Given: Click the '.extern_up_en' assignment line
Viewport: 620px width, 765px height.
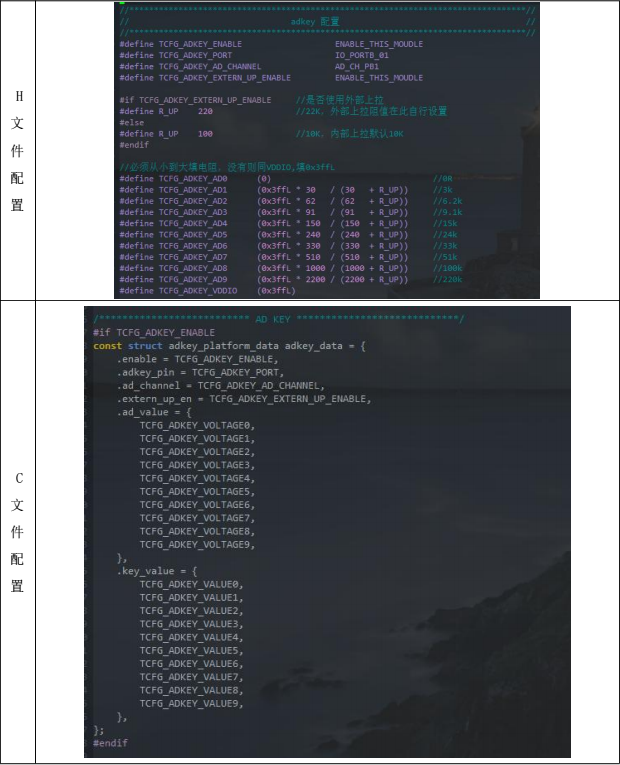Looking at the screenshot, I should tap(244, 399).
